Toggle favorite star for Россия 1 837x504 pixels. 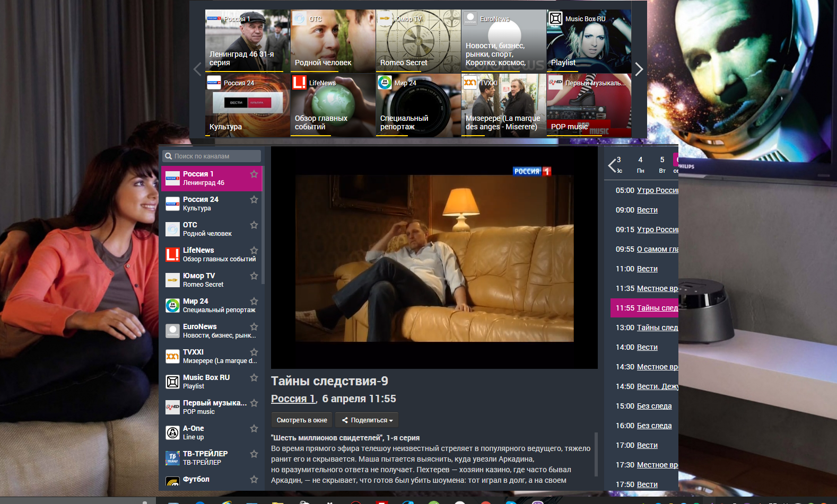coord(254,174)
